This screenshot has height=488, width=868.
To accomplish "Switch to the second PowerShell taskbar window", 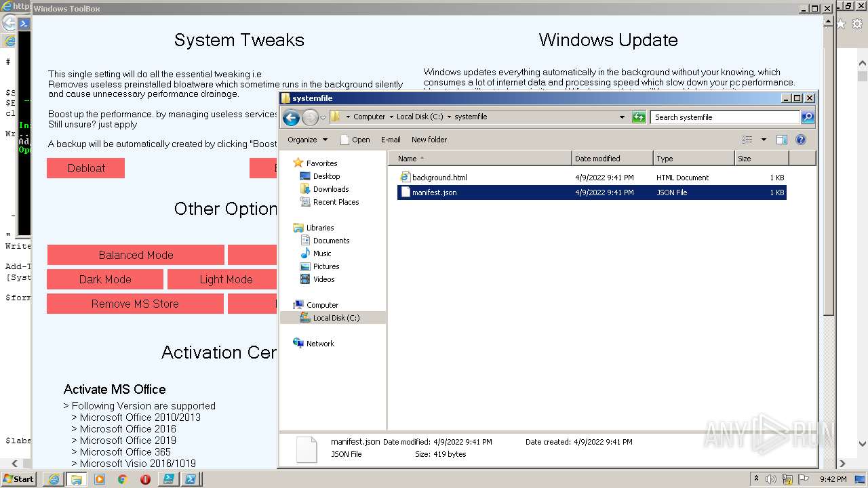I will pos(191,479).
